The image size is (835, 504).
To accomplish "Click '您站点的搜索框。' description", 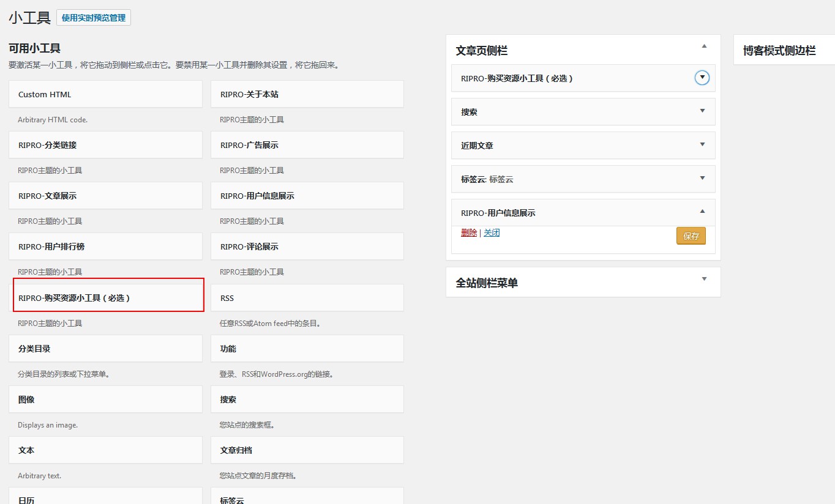I will click(x=249, y=424).
